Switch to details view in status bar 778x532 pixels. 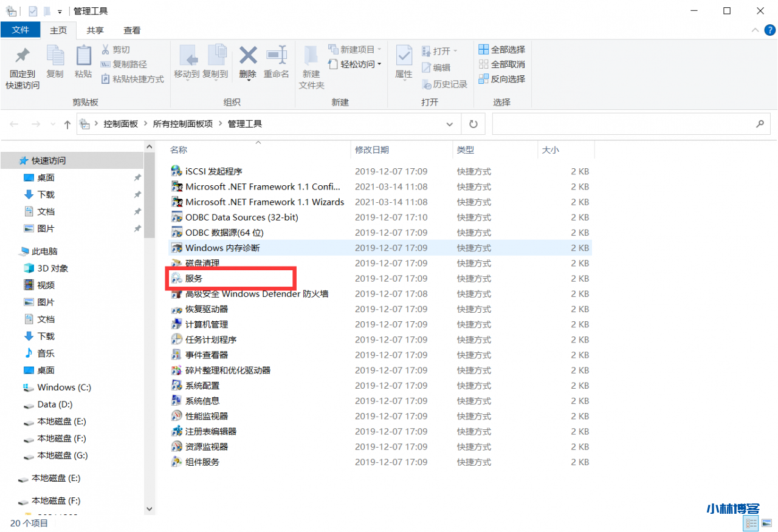point(751,522)
